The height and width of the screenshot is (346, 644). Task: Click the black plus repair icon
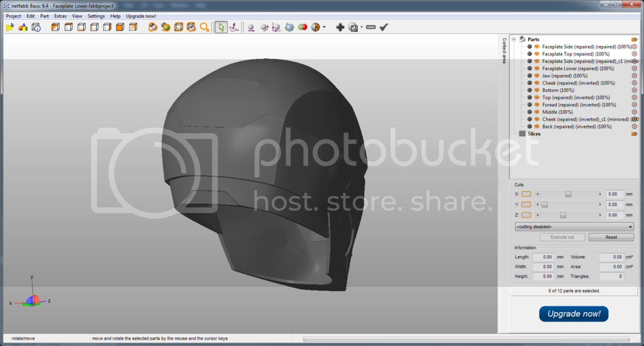[x=340, y=28]
